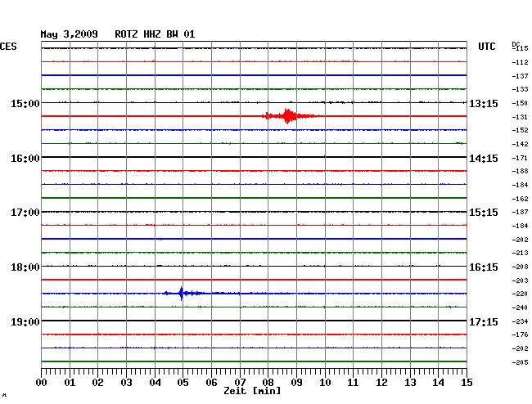The height and width of the screenshot is (404, 532).
Task: Click minute label '04' on the axis
Action: [x=155, y=383]
